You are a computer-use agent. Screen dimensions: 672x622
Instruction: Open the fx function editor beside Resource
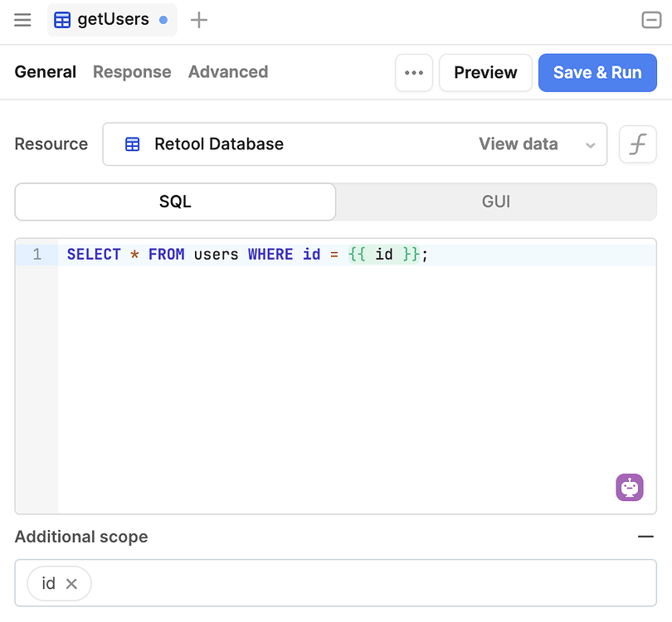pos(637,143)
